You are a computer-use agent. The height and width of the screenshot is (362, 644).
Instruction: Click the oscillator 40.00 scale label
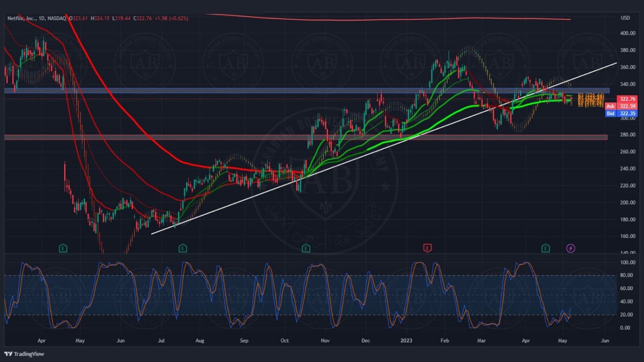point(626,302)
